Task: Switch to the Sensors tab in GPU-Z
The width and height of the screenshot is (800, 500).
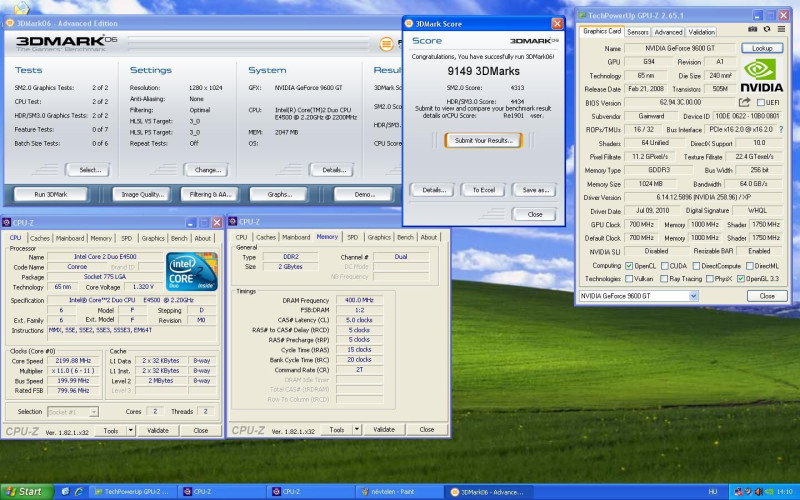Action: tap(636, 32)
